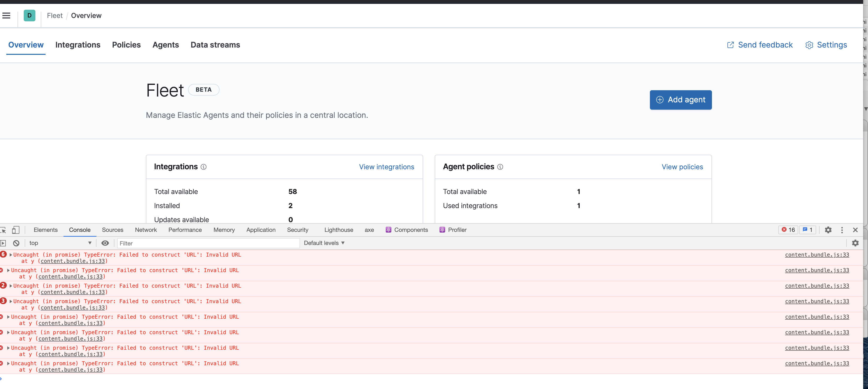Click the console Filter input field
This screenshot has width=868, height=389.
tap(208, 243)
